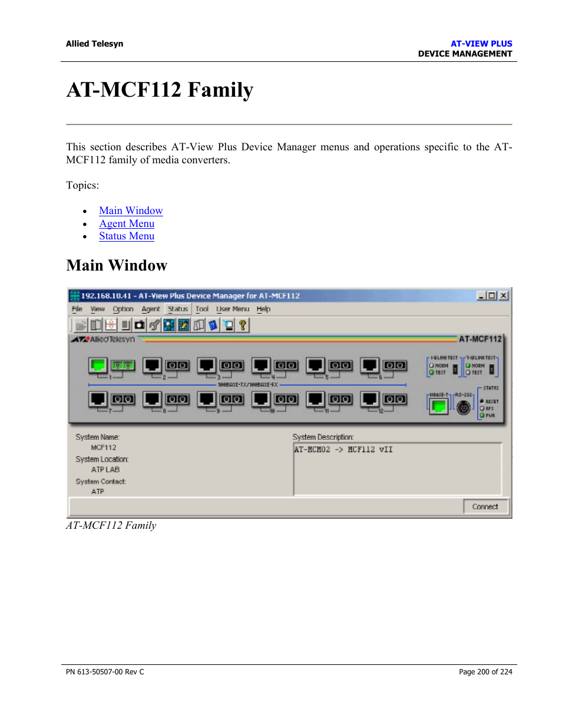Follow the Main Window topic link

[131, 210]
